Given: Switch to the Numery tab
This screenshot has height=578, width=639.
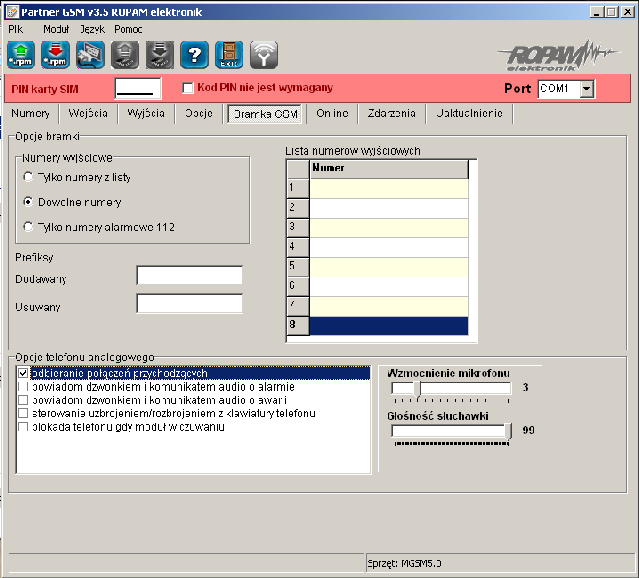Looking at the screenshot, I should point(31,113).
